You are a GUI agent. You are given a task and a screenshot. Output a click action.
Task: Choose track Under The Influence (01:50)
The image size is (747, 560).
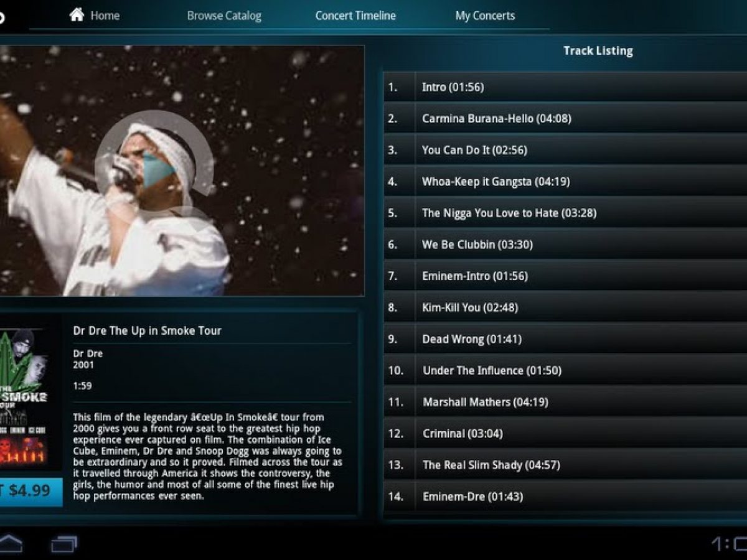(x=565, y=370)
